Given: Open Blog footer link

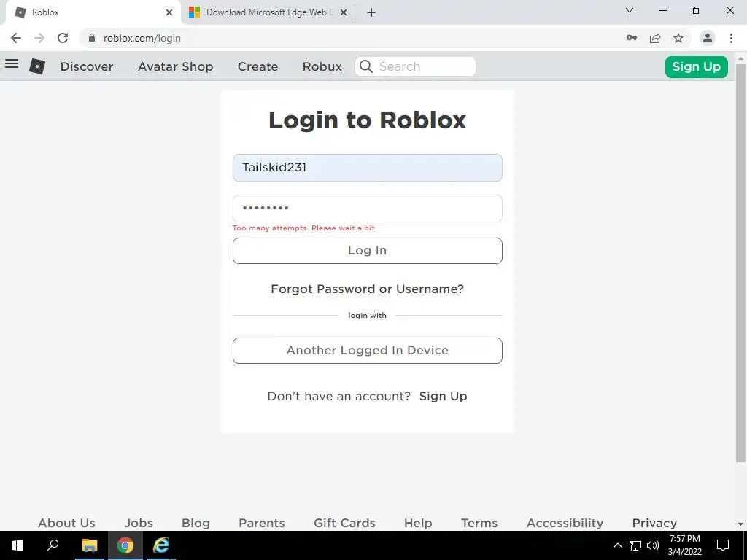Looking at the screenshot, I should click(x=196, y=523).
